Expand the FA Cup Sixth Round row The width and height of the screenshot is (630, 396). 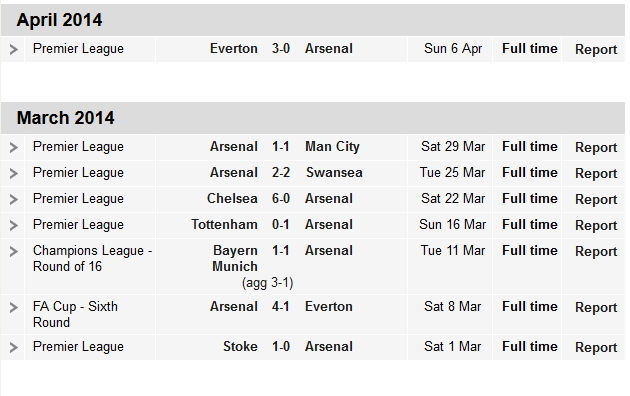click(13, 308)
